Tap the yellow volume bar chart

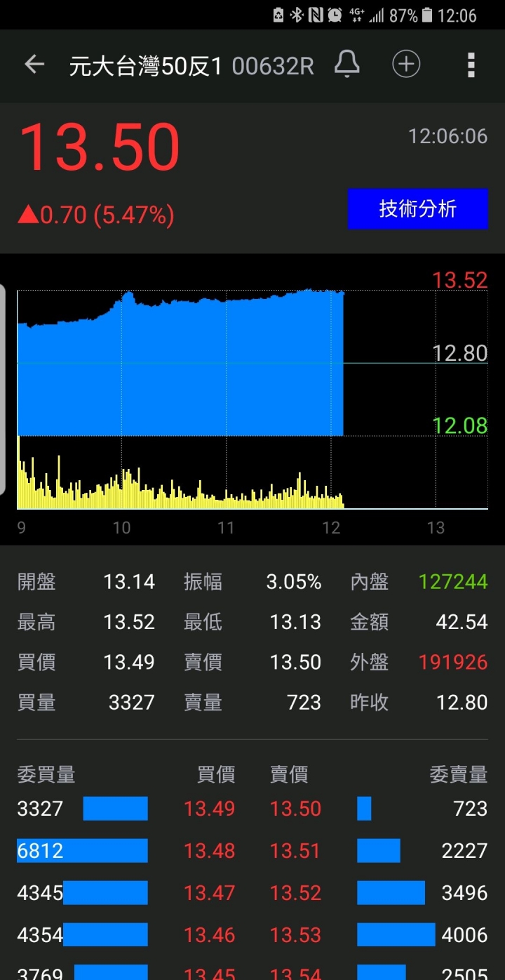(x=180, y=472)
